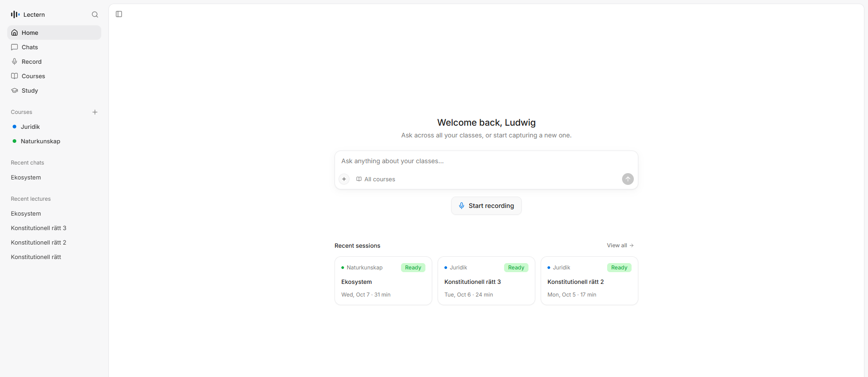The height and width of the screenshot is (377, 868).
Task: Open the All courses scope dropdown
Action: 376,179
